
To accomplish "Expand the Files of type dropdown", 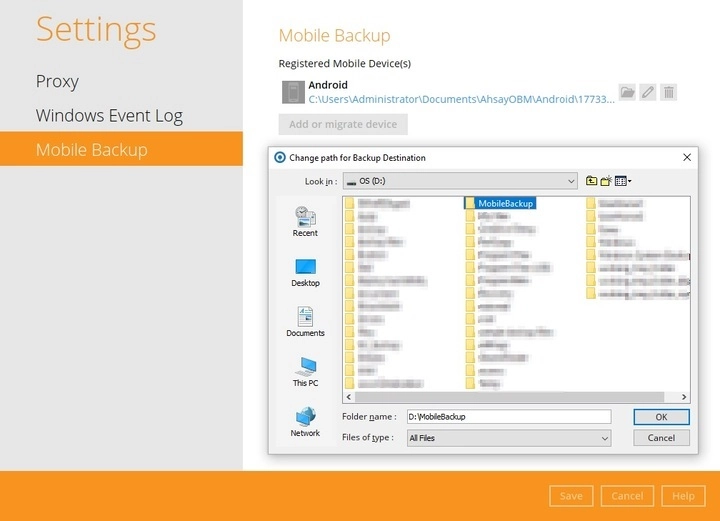I will coord(604,438).
